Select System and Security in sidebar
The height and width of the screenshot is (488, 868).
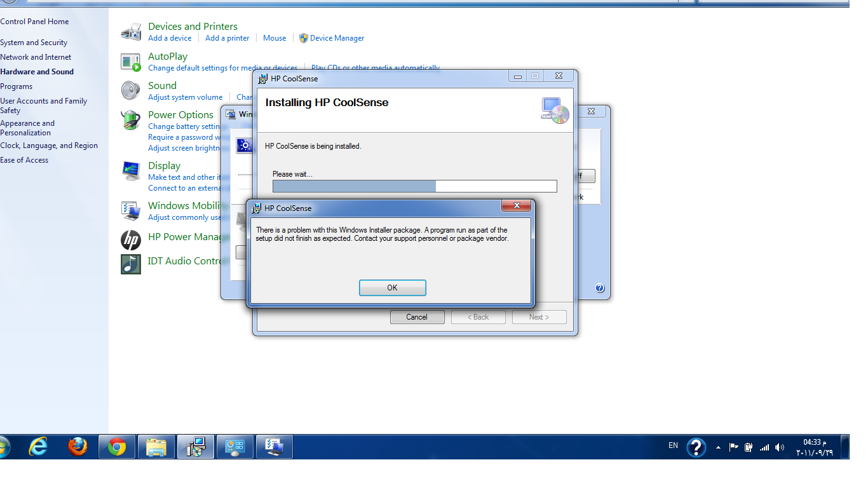(34, 43)
